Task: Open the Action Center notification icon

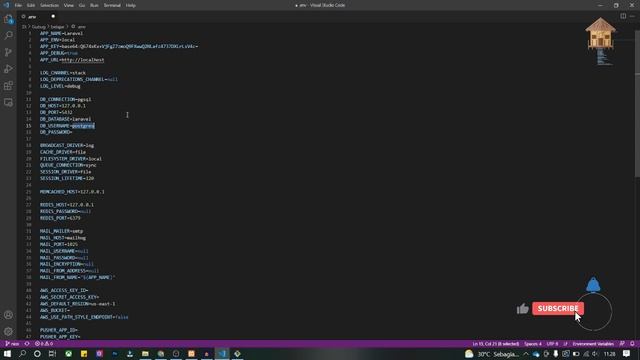Action: [x=627, y=354]
